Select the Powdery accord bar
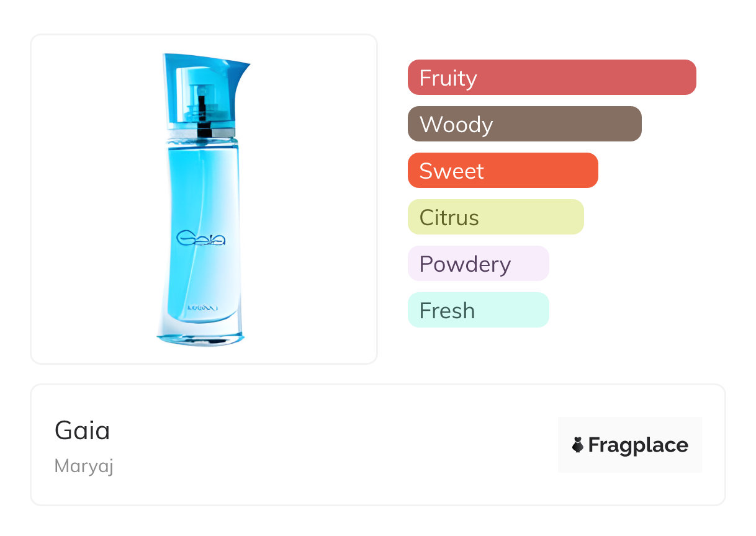Image resolution: width=756 pixels, height=536 pixels. pos(478,264)
